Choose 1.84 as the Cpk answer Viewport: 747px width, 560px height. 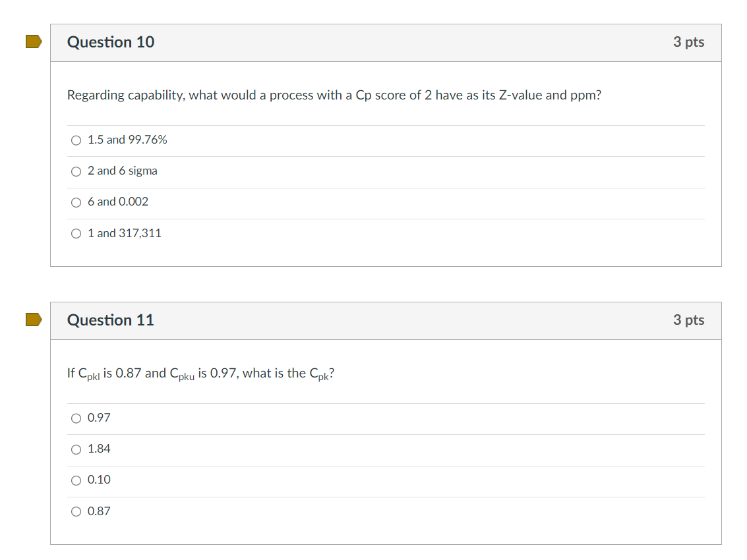click(76, 449)
